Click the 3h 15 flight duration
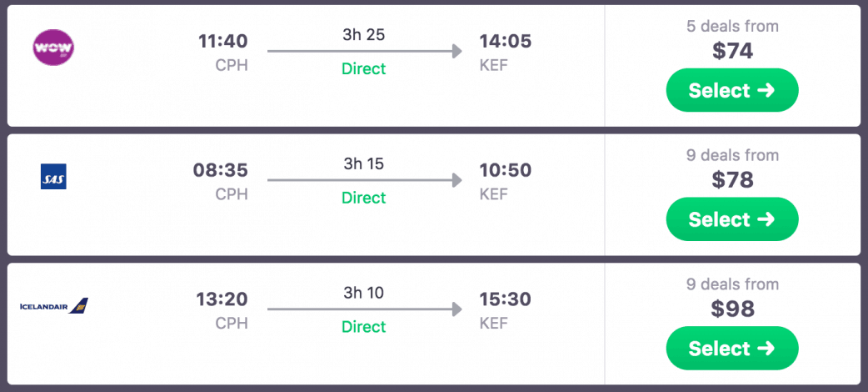868x392 pixels. [x=364, y=163]
